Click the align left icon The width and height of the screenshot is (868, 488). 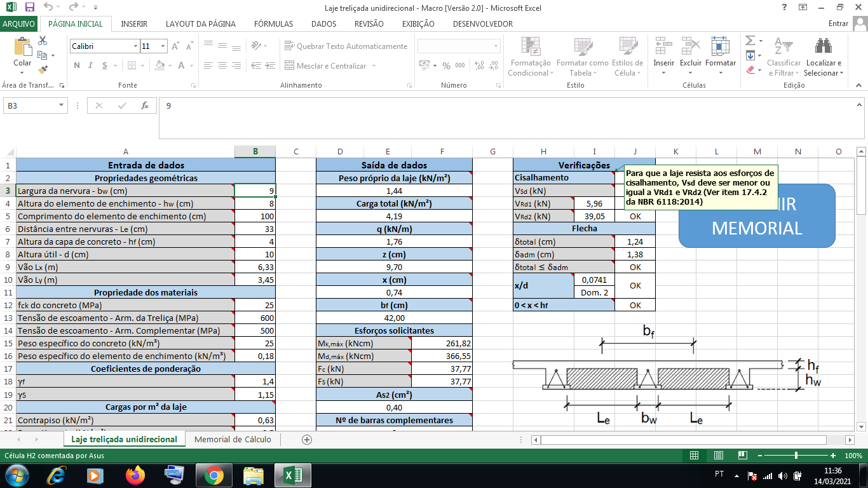click(x=209, y=65)
